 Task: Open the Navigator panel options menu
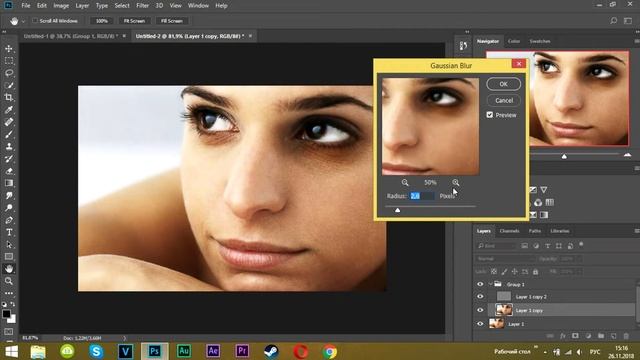(x=636, y=41)
